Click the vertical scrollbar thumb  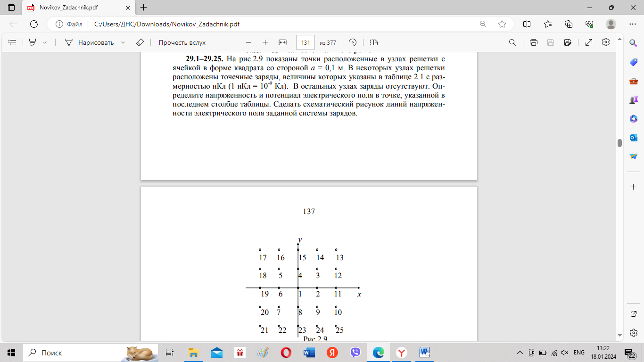tap(619, 143)
